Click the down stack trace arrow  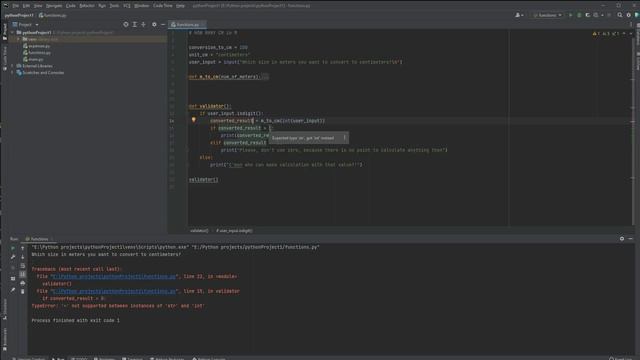point(22,257)
